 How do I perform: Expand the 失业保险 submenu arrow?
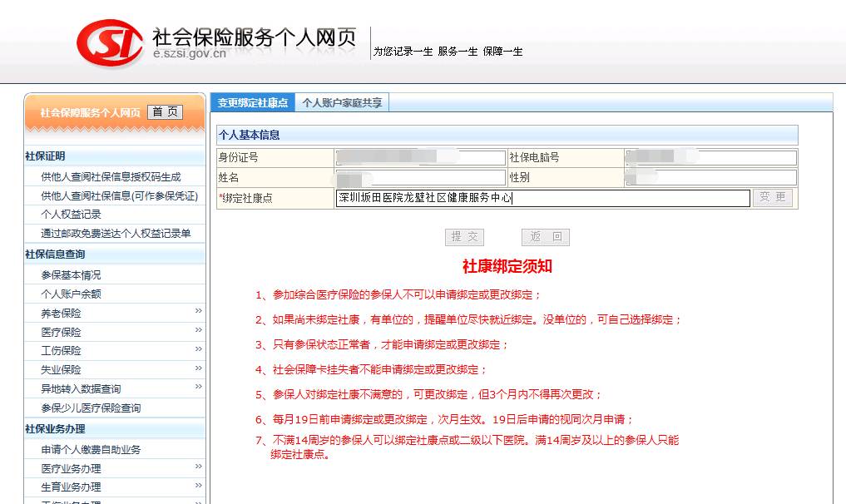coord(199,368)
